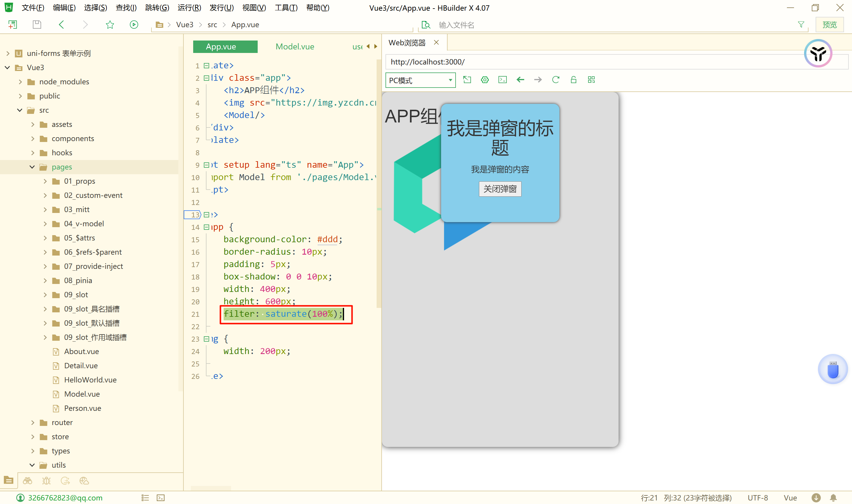Switch to the Model.vue editor tab

point(294,46)
